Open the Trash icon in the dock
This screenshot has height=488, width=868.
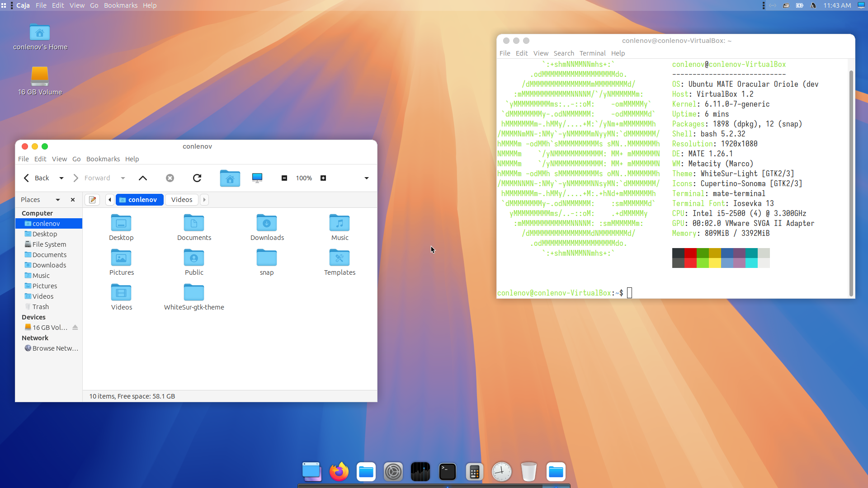529,472
